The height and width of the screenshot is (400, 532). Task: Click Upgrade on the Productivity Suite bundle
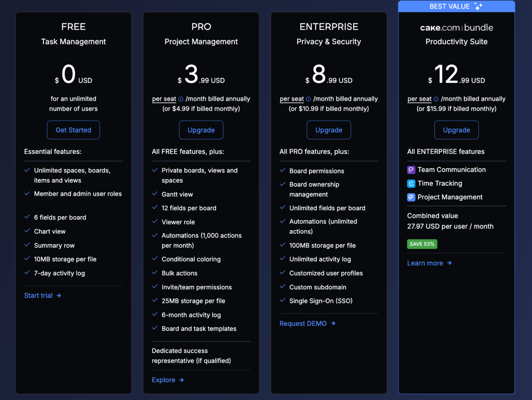456,129
